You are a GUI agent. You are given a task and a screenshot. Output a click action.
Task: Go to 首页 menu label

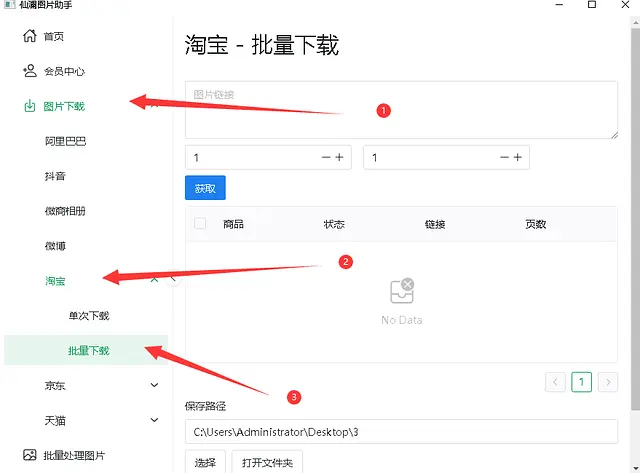point(54,36)
